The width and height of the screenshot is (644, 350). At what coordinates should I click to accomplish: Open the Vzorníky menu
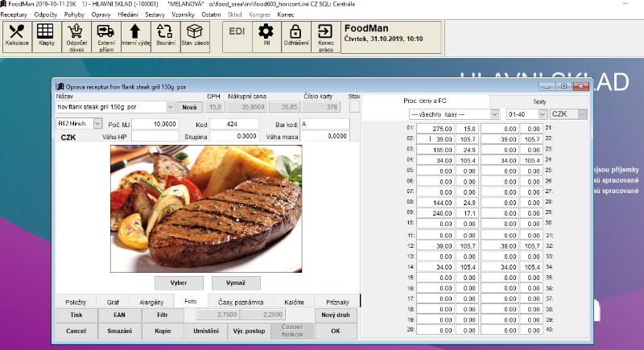[183, 14]
